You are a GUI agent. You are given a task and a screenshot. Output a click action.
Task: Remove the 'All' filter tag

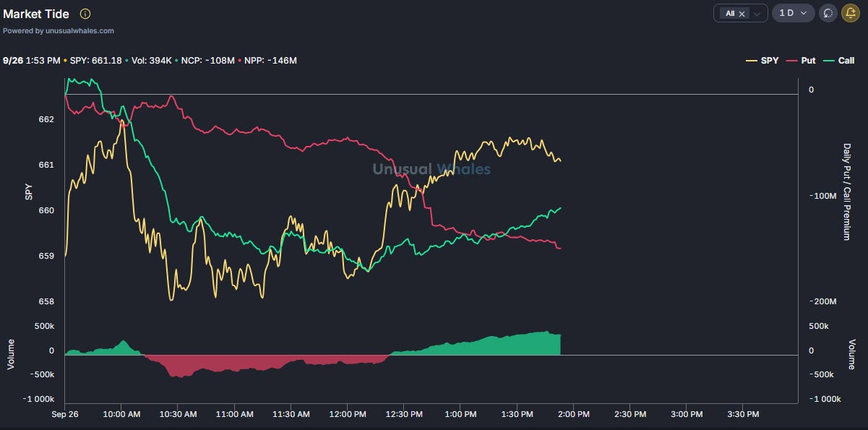742,14
